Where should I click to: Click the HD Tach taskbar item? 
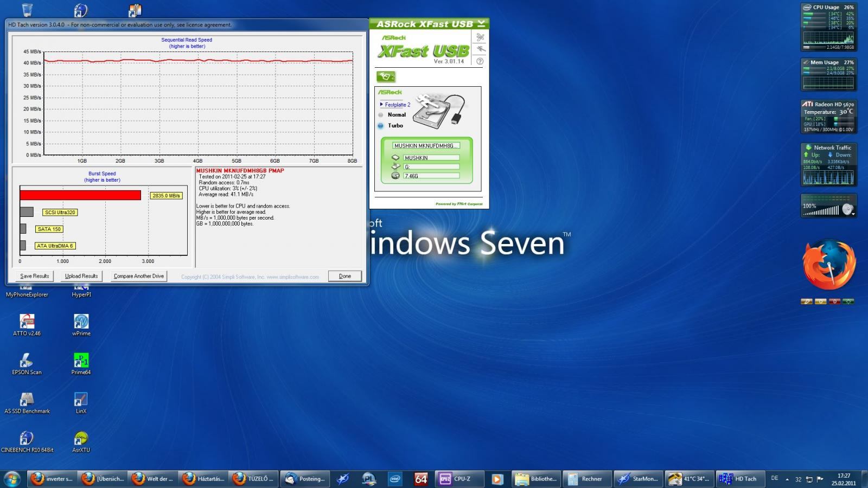(x=740, y=479)
